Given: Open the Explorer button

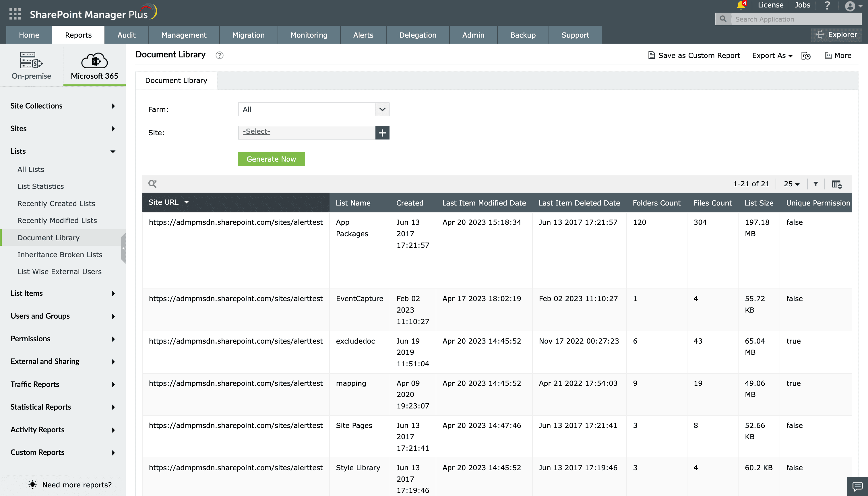Looking at the screenshot, I should click(x=836, y=34).
